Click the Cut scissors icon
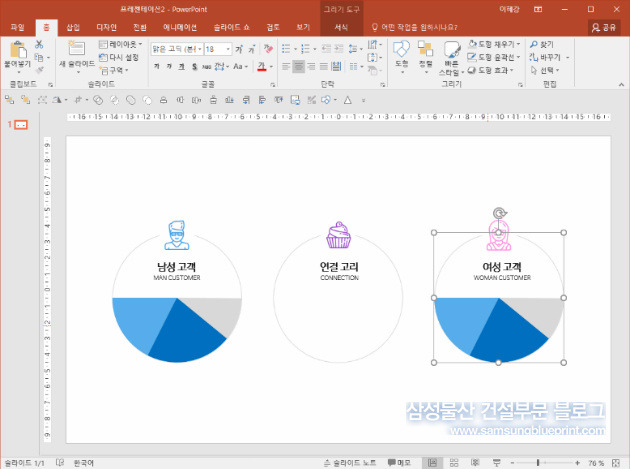The image size is (630, 469). pyautogui.click(x=39, y=44)
